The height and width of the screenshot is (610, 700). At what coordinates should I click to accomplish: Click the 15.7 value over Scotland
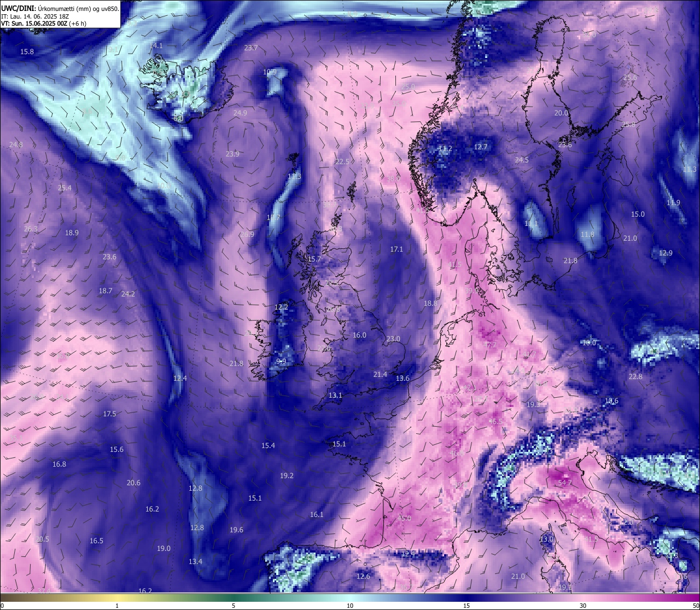point(314,259)
